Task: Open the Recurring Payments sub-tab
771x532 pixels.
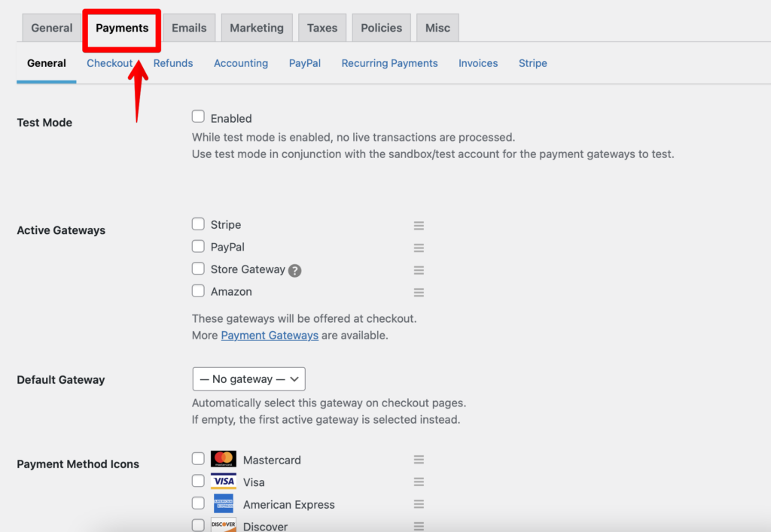Action: coord(389,63)
